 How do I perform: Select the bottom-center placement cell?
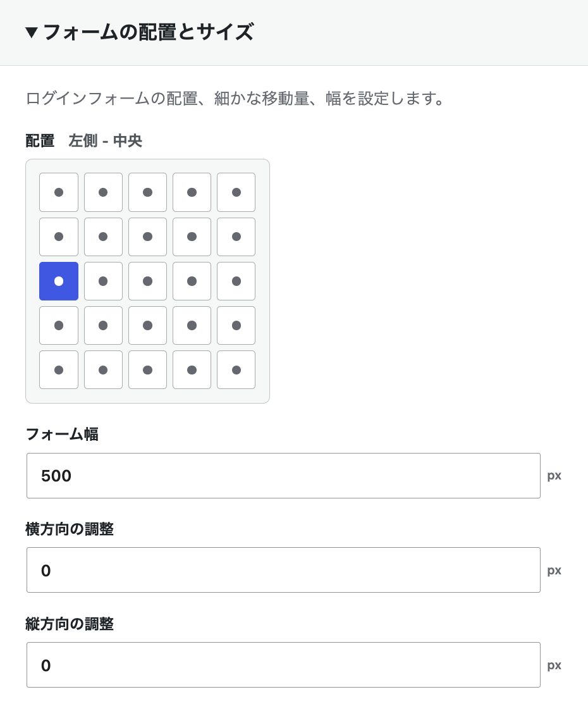147,370
